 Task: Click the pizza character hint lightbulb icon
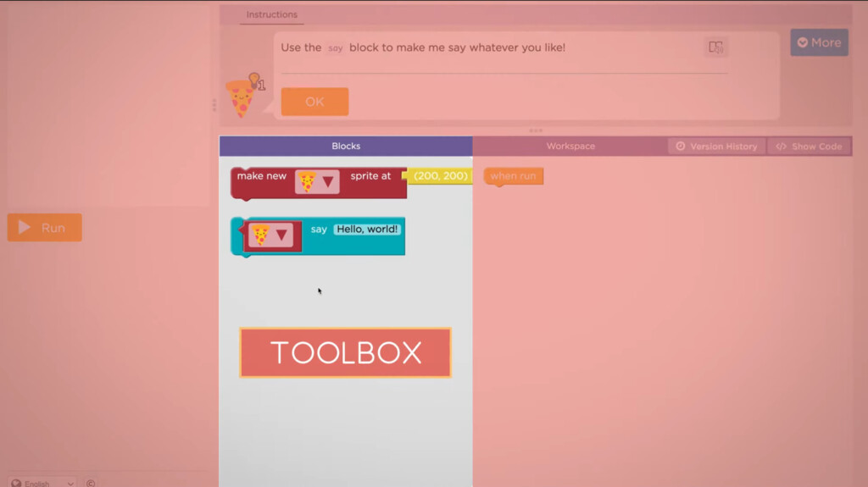click(253, 80)
